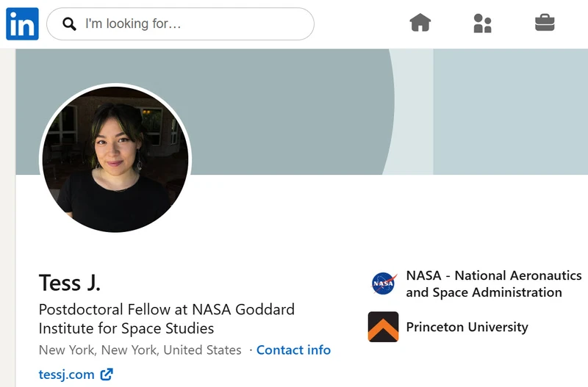Open NASA - National Aeronautics and Space Administration
Screen dimensions: 588x387
point(493,283)
